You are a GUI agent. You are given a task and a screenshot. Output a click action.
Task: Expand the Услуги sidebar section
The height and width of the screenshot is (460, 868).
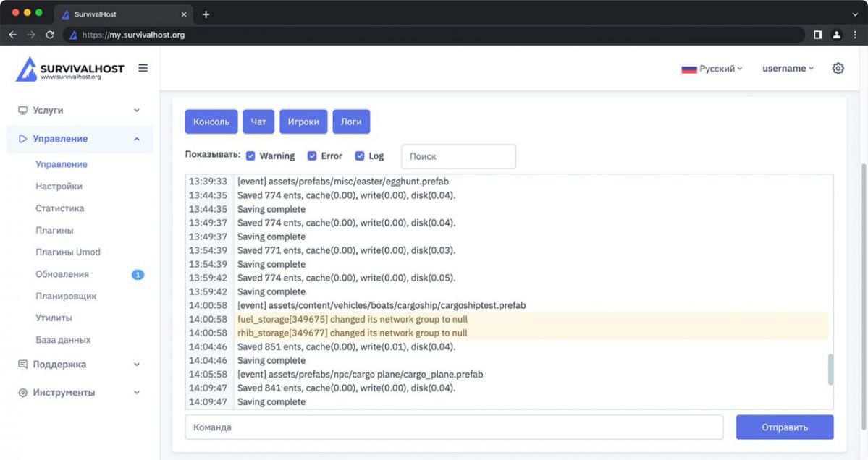click(79, 111)
